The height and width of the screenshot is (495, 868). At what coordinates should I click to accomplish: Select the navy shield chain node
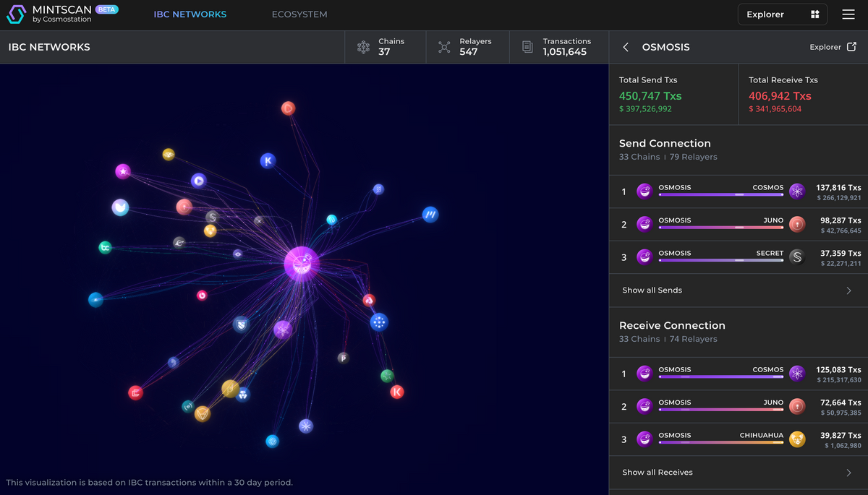click(241, 324)
